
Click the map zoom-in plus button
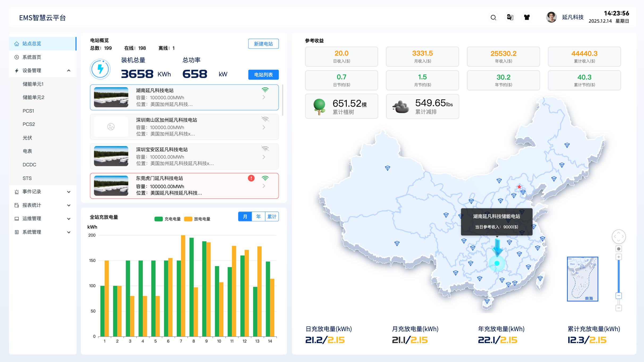pos(619,257)
